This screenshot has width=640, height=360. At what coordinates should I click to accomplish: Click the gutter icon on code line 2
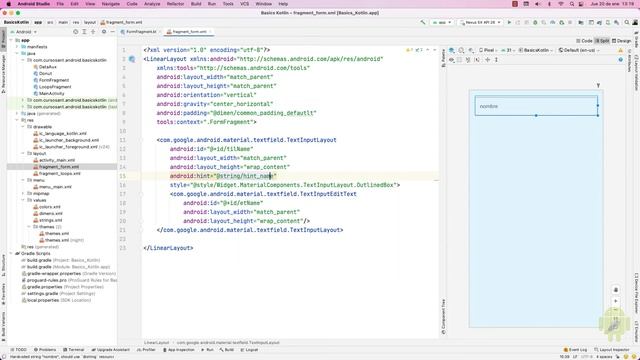(132, 59)
